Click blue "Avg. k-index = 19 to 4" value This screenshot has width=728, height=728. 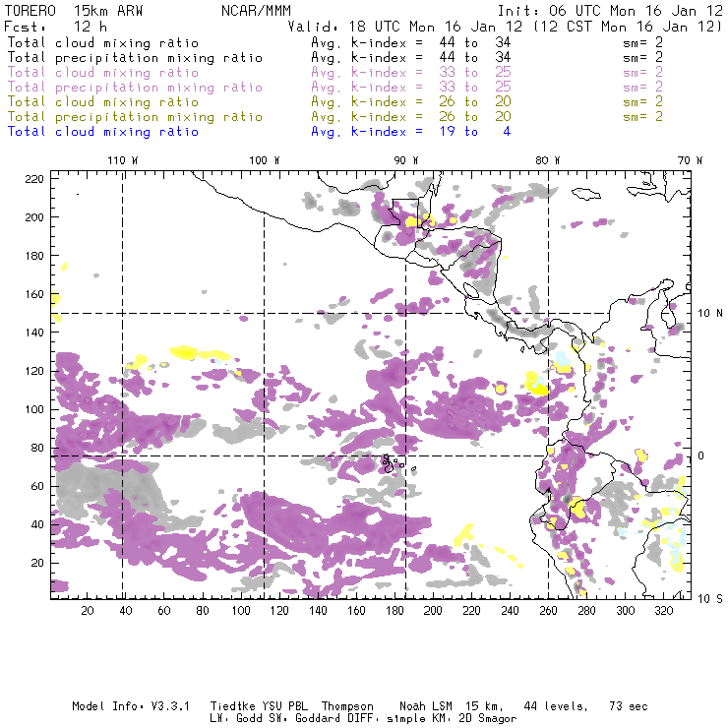click(x=411, y=133)
